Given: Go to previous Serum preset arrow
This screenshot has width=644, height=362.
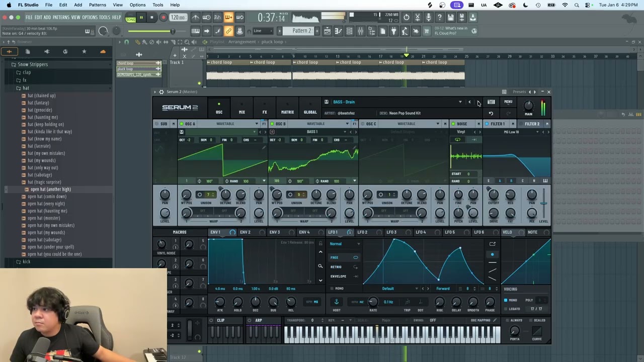Looking at the screenshot, I should (x=470, y=102).
